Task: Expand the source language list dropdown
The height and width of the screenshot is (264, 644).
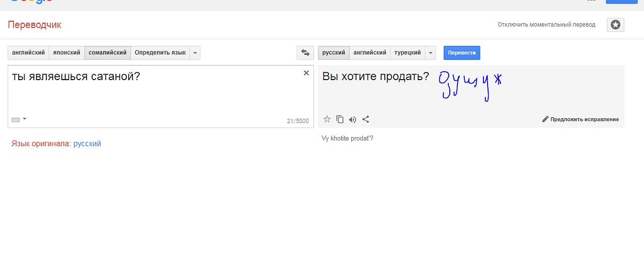Action: pyautogui.click(x=195, y=52)
